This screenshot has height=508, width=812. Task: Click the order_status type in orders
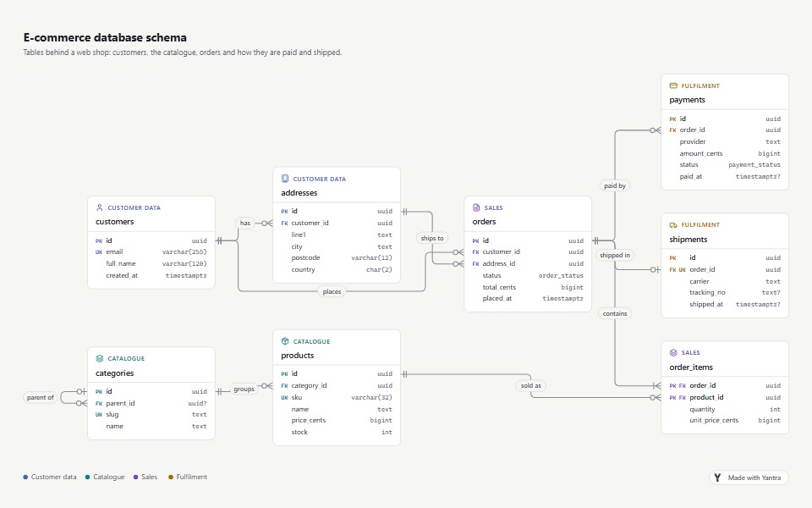coord(561,275)
